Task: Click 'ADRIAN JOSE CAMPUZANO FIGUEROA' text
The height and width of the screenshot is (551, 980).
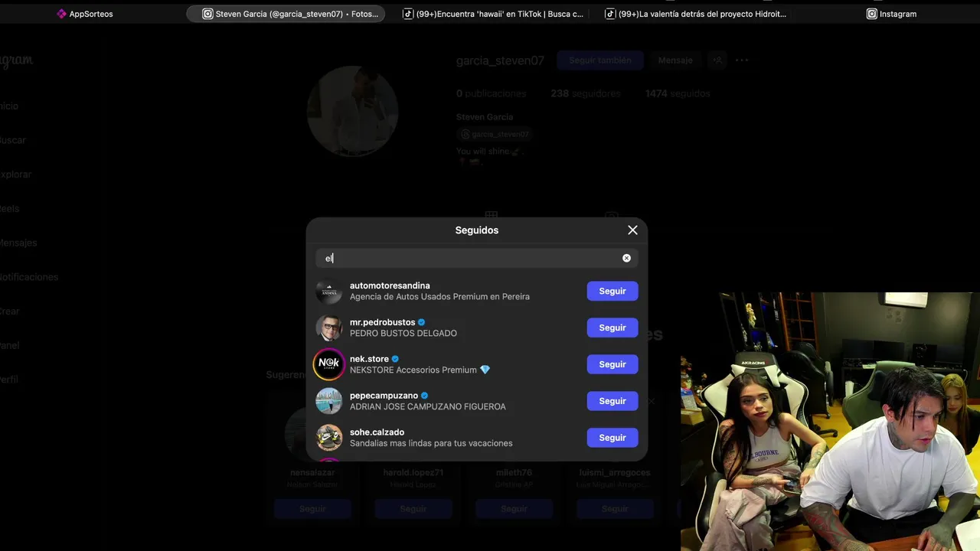Action: [x=428, y=407]
